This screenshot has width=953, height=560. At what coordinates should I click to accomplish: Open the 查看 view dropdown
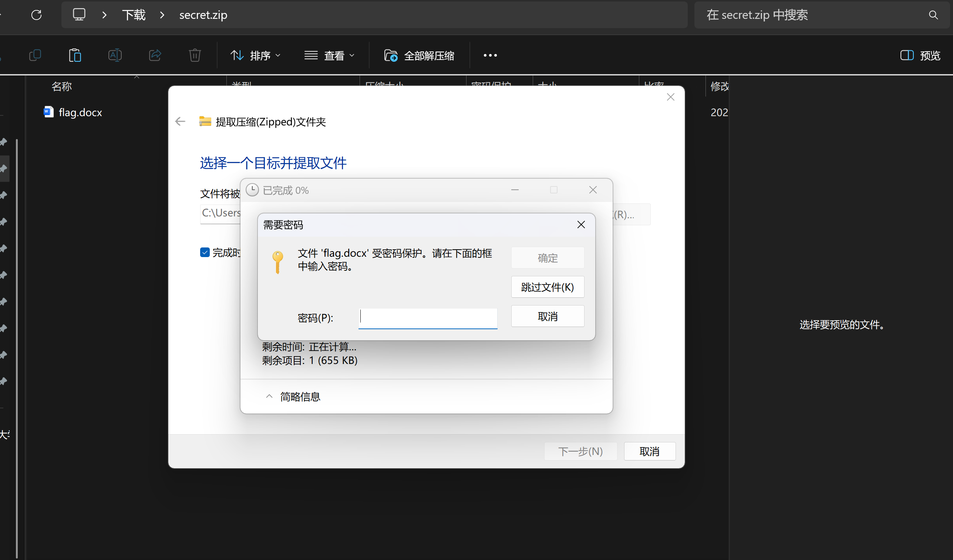tap(329, 55)
